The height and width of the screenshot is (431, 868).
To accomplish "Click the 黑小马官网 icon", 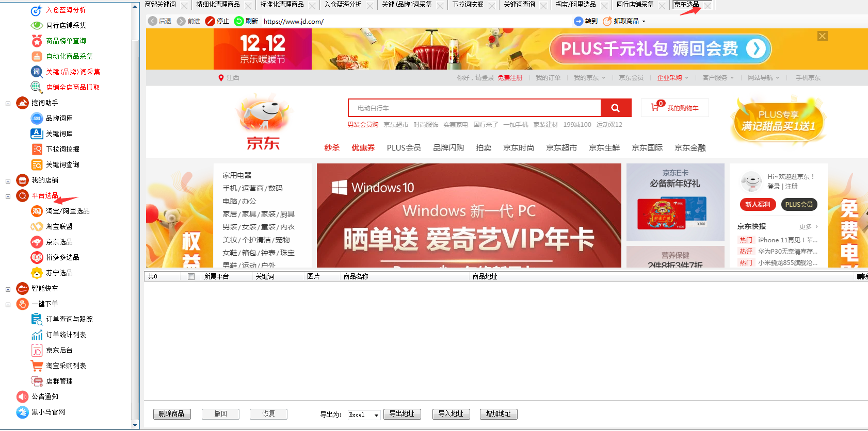I will (x=22, y=412).
